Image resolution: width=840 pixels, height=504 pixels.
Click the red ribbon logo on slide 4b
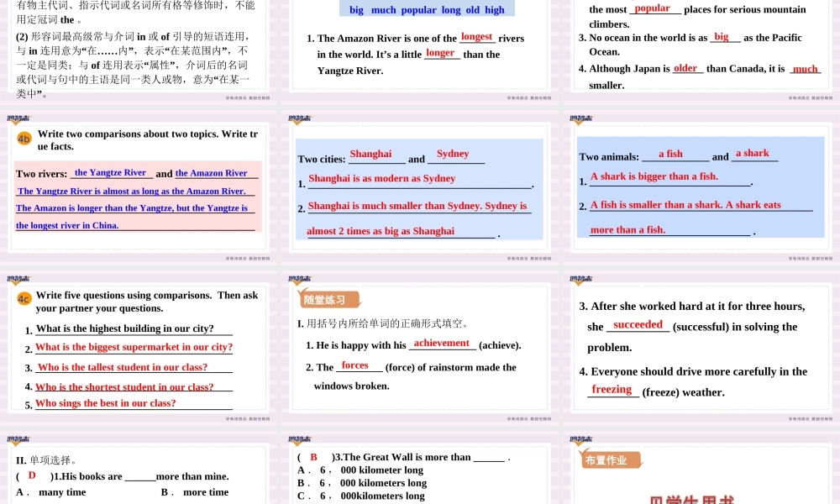click(17, 118)
